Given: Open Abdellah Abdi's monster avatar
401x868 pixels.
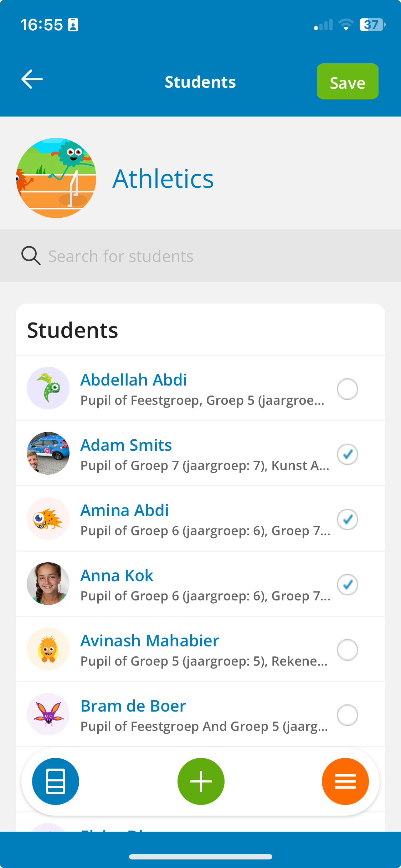Looking at the screenshot, I should 48,388.
